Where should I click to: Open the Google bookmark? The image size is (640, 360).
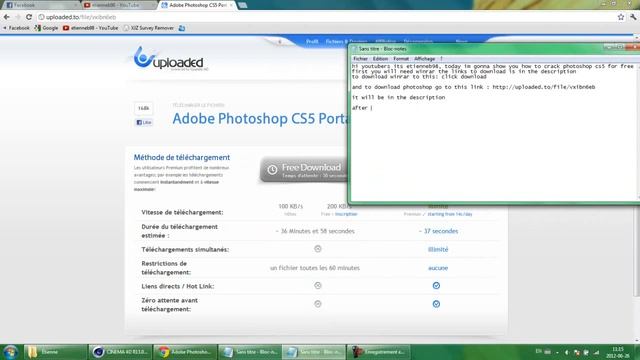point(46,28)
